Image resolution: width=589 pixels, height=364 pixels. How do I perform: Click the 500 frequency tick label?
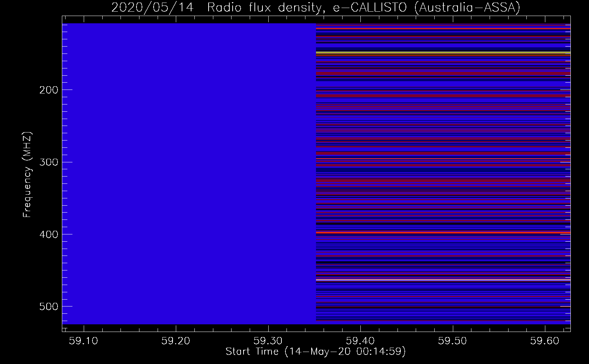pos(49,306)
